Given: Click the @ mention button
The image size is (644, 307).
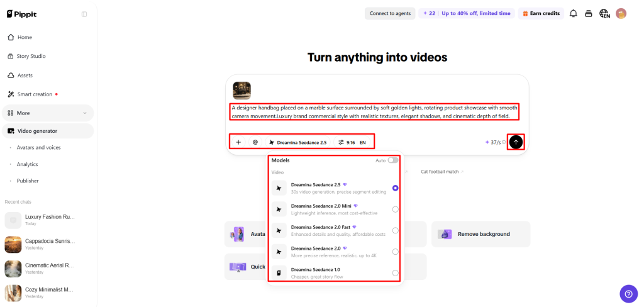Looking at the screenshot, I should pyautogui.click(x=255, y=142).
